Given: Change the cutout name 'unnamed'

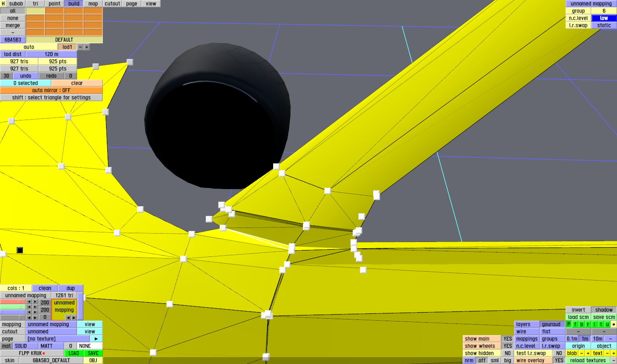Looking at the screenshot, I should click(x=51, y=331).
